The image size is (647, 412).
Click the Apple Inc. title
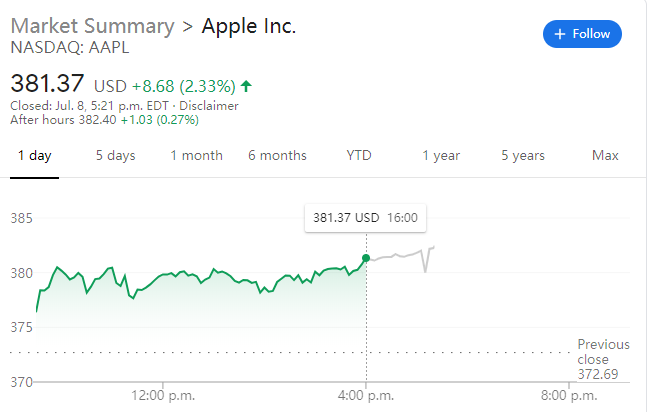click(249, 26)
